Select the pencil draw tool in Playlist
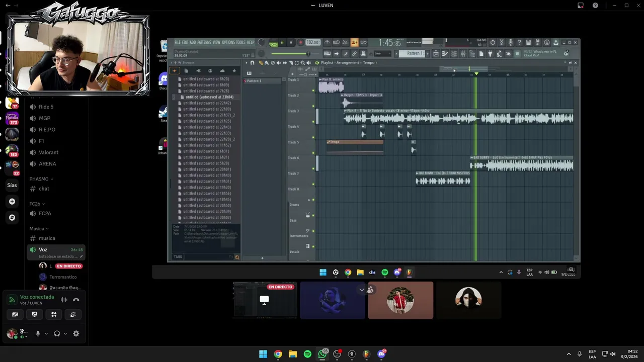 pos(261,63)
